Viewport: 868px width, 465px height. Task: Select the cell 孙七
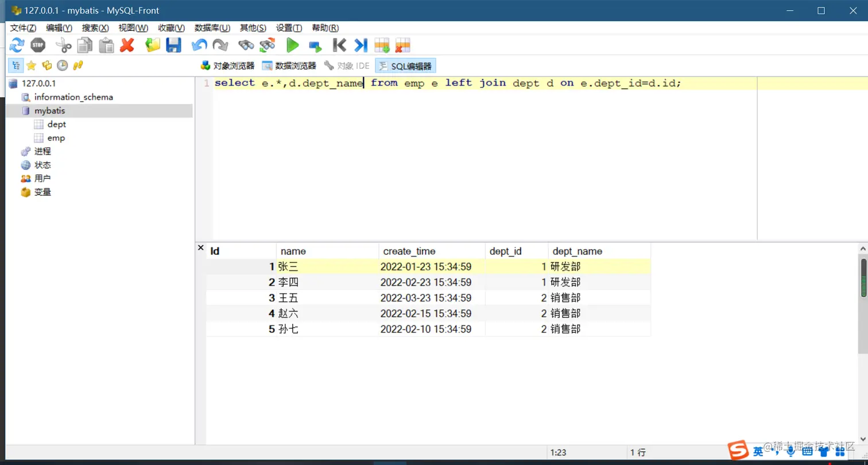tap(327, 329)
